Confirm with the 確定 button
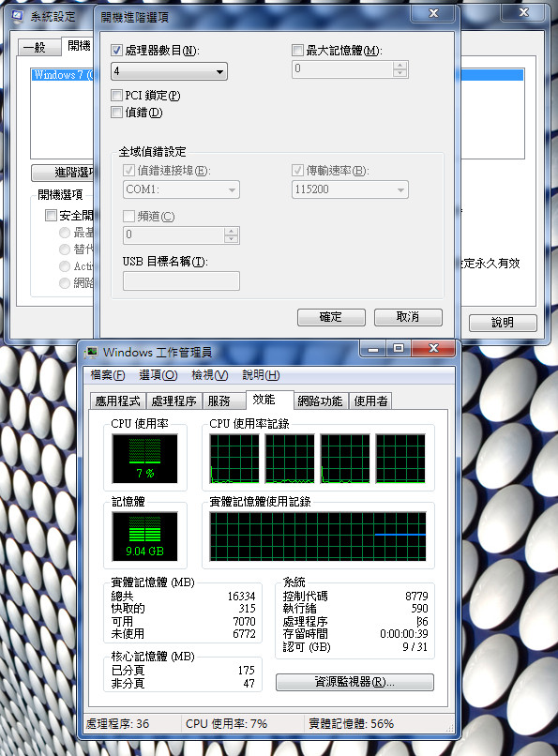Screen dimensions: 558x756 pos(332,317)
